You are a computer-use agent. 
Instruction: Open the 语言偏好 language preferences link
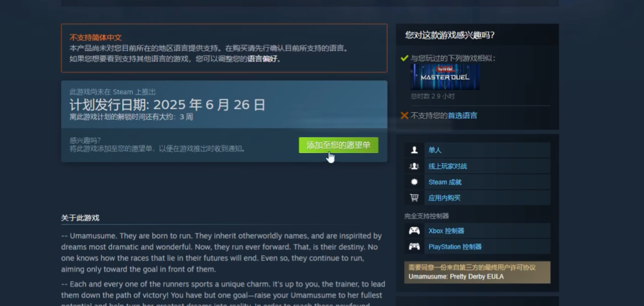262,59
